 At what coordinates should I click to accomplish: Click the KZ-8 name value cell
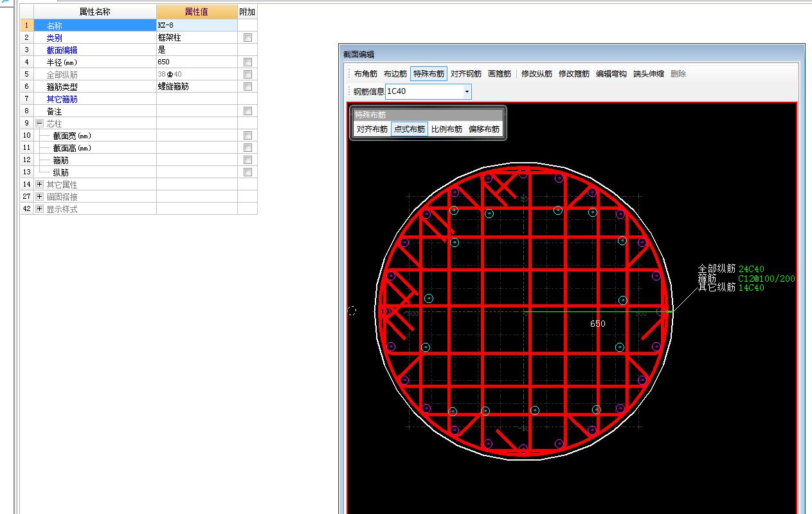click(x=197, y=26)
